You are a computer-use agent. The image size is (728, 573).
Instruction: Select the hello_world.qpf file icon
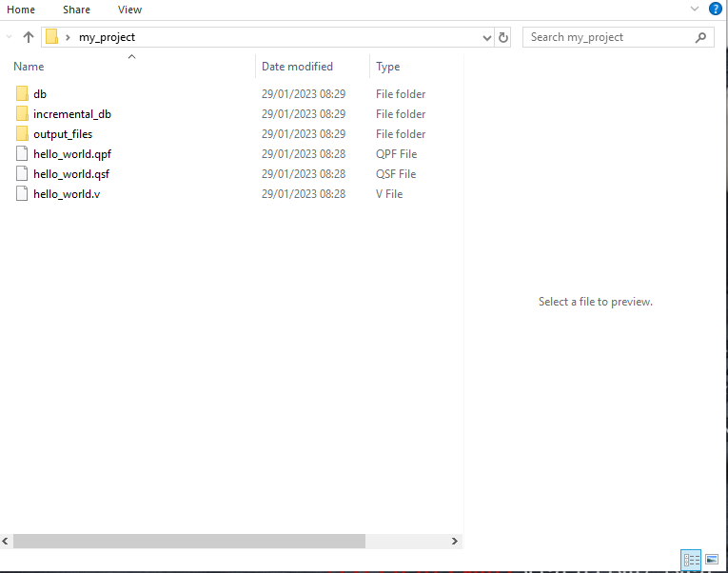[22, 153]
